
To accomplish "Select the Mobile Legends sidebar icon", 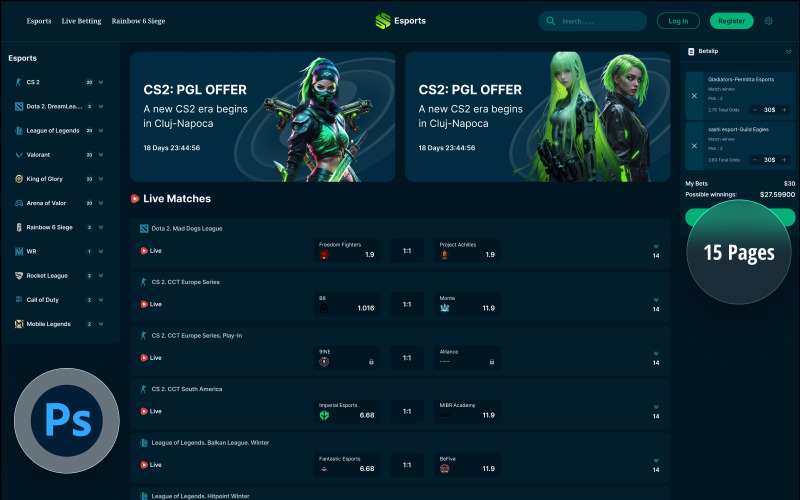I will tap(19, 324).
